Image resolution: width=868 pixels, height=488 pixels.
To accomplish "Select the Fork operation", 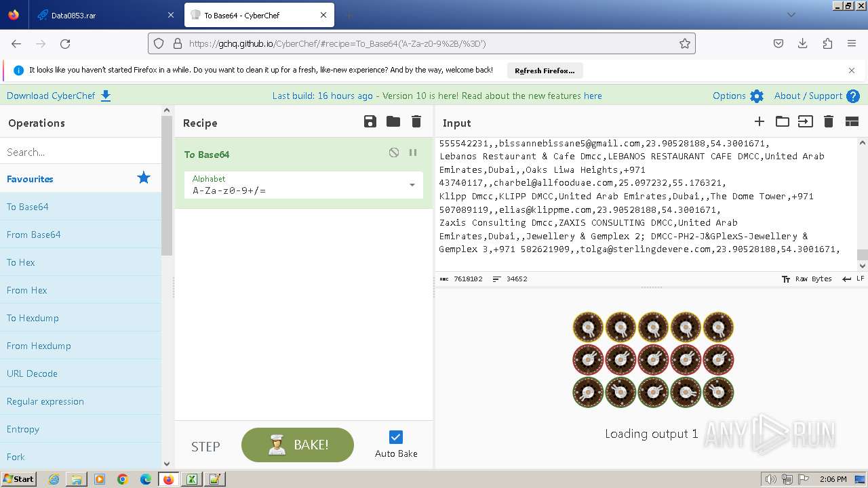I will click(81, 457).
